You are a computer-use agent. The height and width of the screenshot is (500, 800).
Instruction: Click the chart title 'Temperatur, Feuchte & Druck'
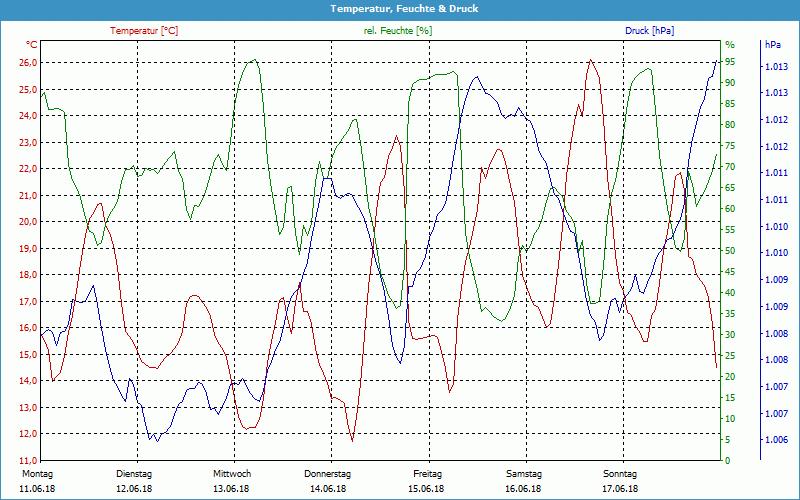coord(404,9)
